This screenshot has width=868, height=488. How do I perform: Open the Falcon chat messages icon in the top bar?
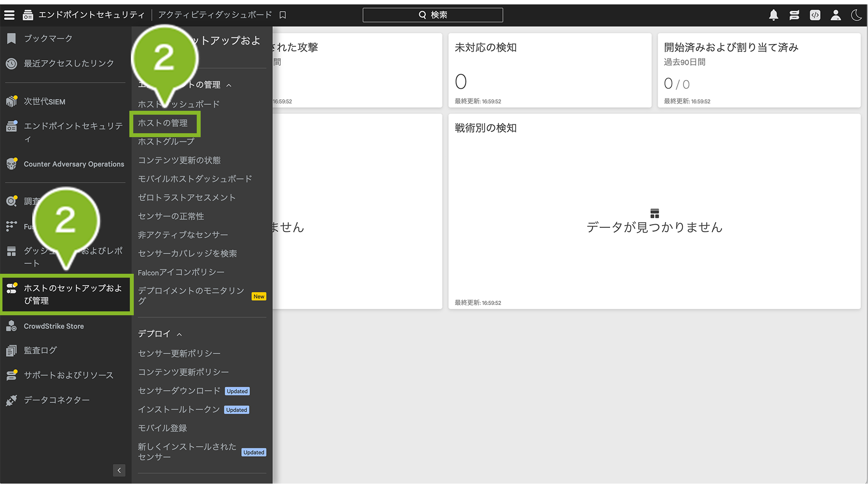794,15
